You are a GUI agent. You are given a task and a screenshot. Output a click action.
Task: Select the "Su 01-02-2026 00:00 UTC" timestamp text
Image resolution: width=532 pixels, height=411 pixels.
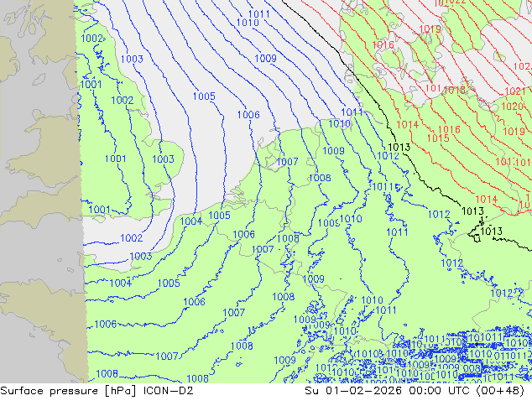tap(387, 391)
